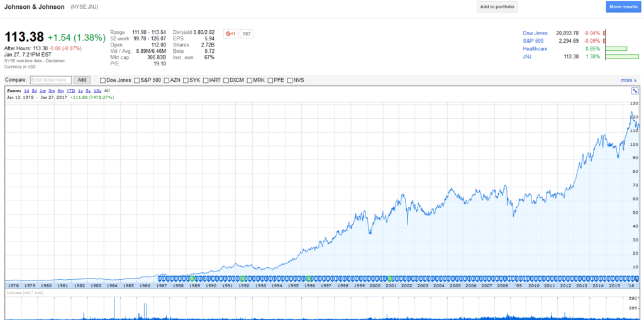Choose the 1y zoom option
Screen dimensions: 644x320
coord(80,91)
